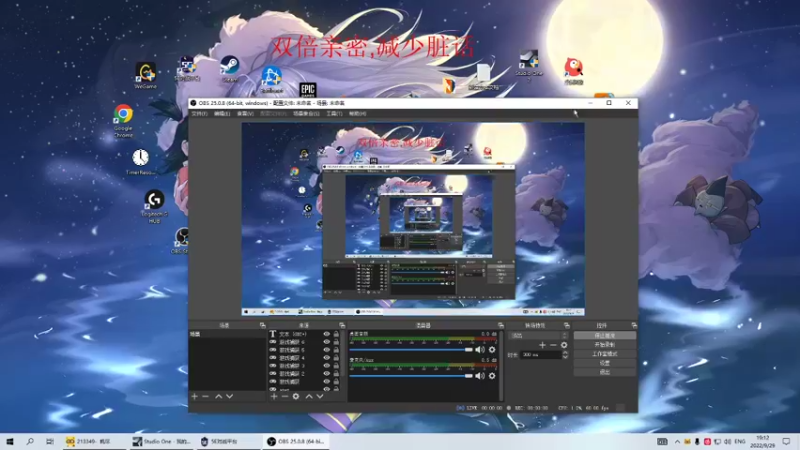Click the Studio Mode button in Controls
Screen dimensions: 800x450
[605, 354]
